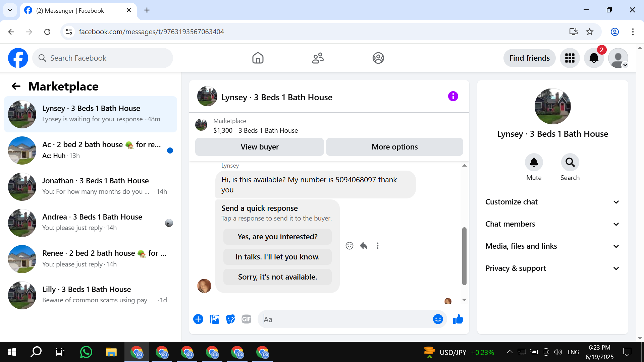Open Task View on the taskbar
The height and width of the screenshot is (362, 644).
pyautogui.click(x=60, y=352)
